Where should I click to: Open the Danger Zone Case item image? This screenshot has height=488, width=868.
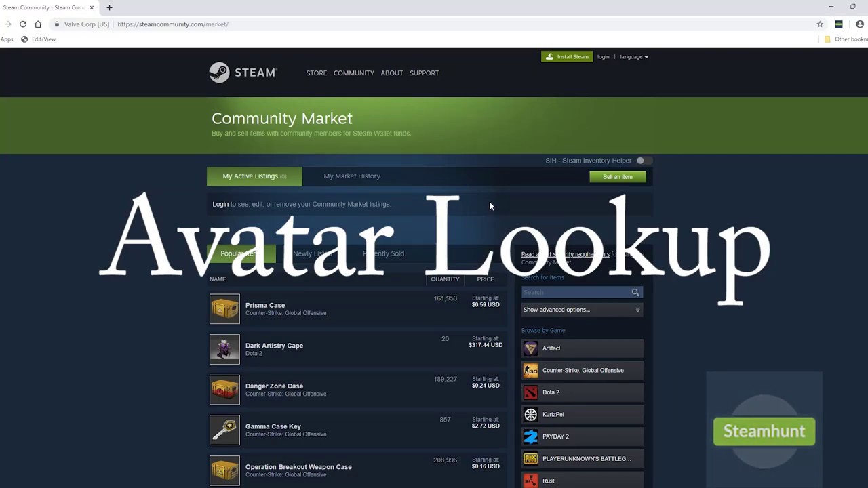coord(224,390)
